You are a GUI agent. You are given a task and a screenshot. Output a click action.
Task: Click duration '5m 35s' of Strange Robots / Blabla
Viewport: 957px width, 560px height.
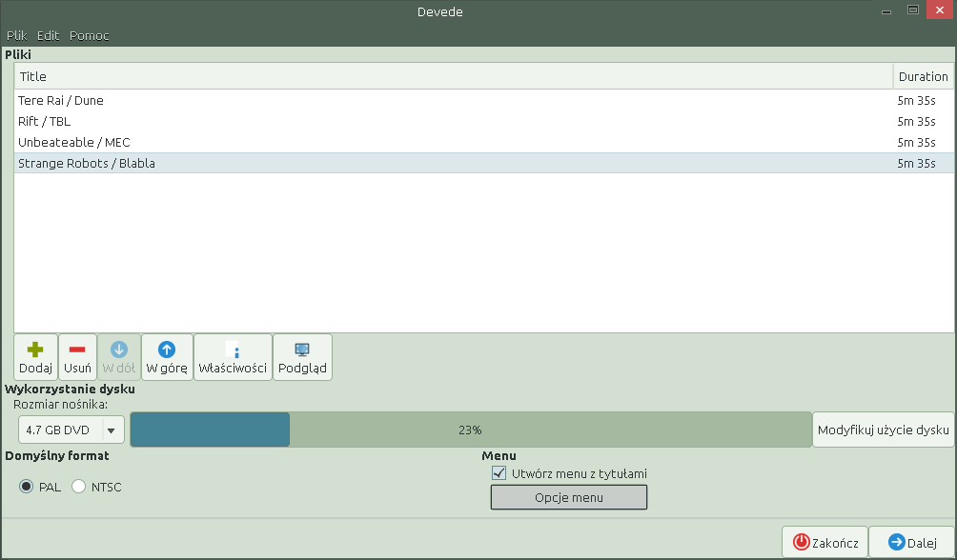pos(916,163)
